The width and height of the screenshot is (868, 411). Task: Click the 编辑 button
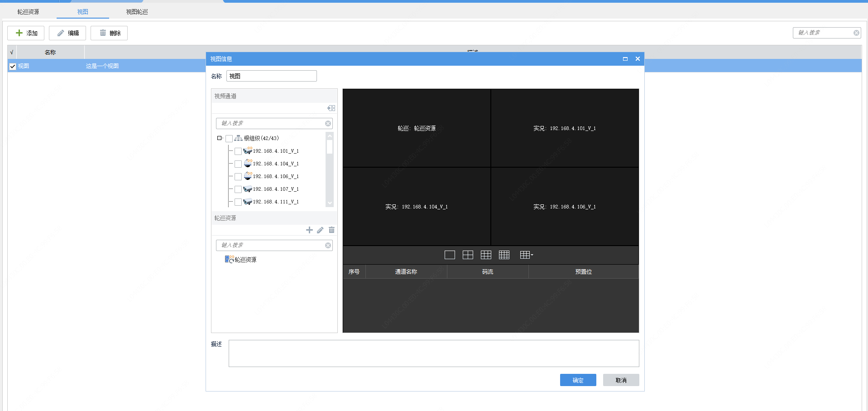click(x=67, y=33)
